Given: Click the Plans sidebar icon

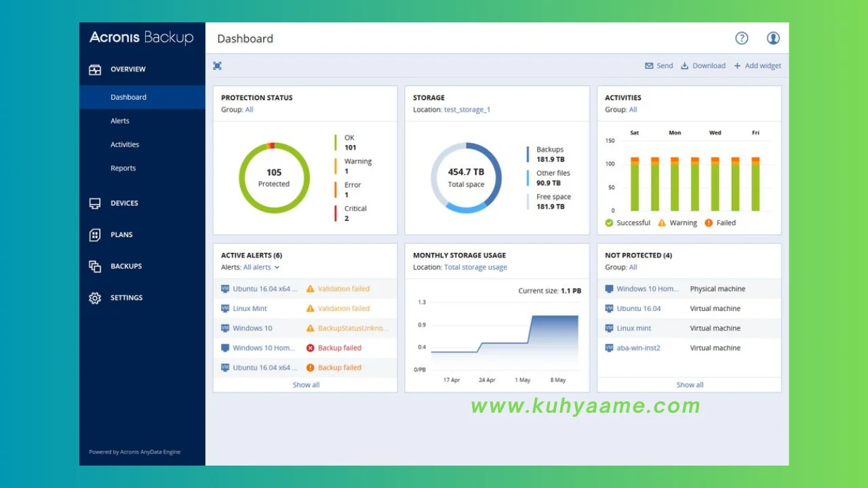Looking at the screenshot, I should [x=95, y=235].
